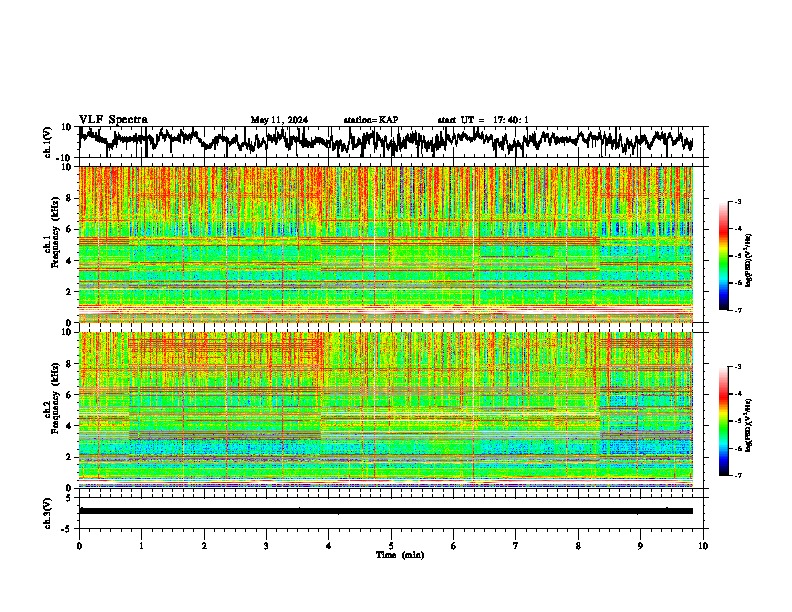
Task: Click the ch.1 voltage waveform trace panel
Action: click(x=393, y=142)
